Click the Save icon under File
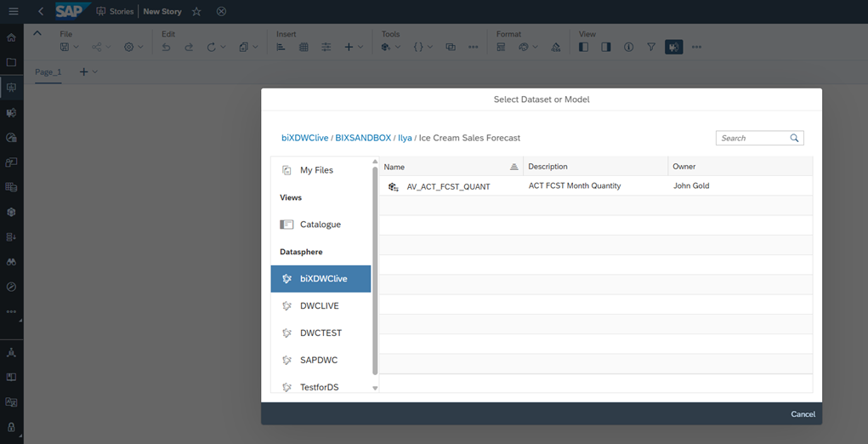Screen dimensions: 868x444 click(65, 47)
